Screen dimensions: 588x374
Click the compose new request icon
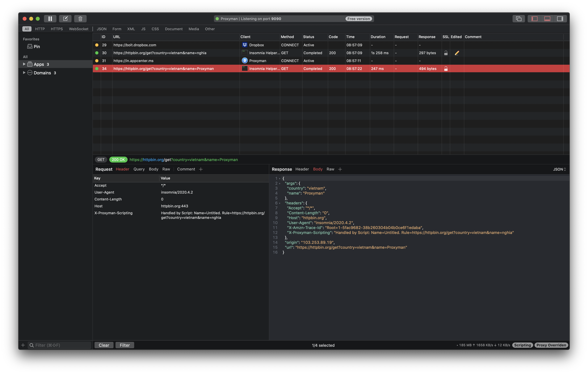pyautogui.click(x=65, y=19)
